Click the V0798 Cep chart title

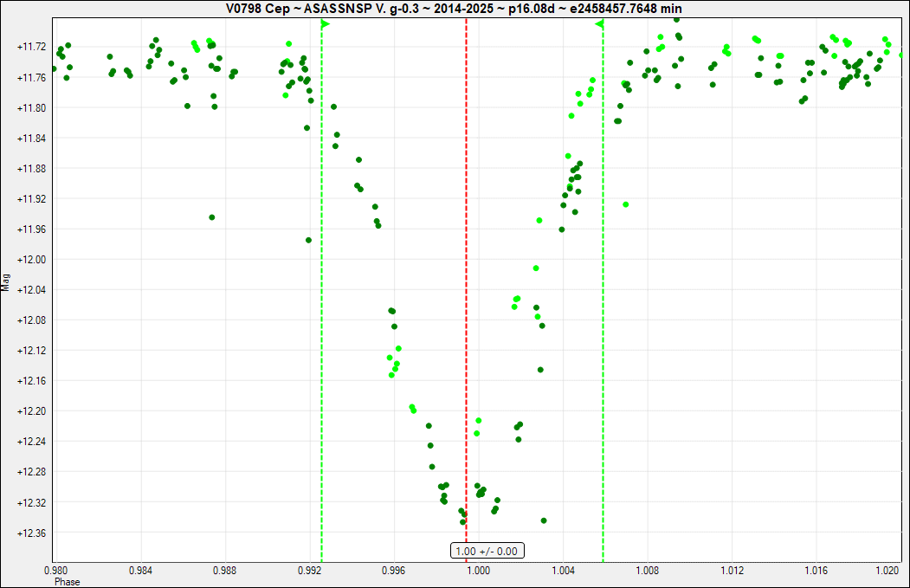455,8
